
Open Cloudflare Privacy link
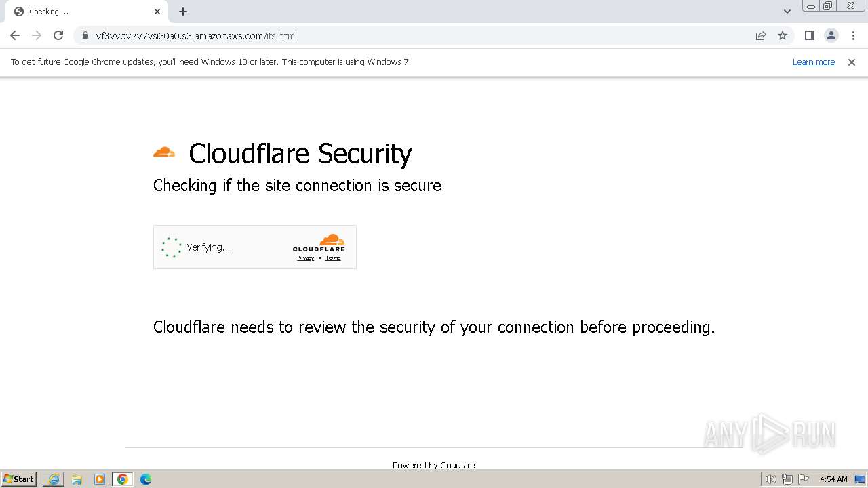tap(305, 258)
